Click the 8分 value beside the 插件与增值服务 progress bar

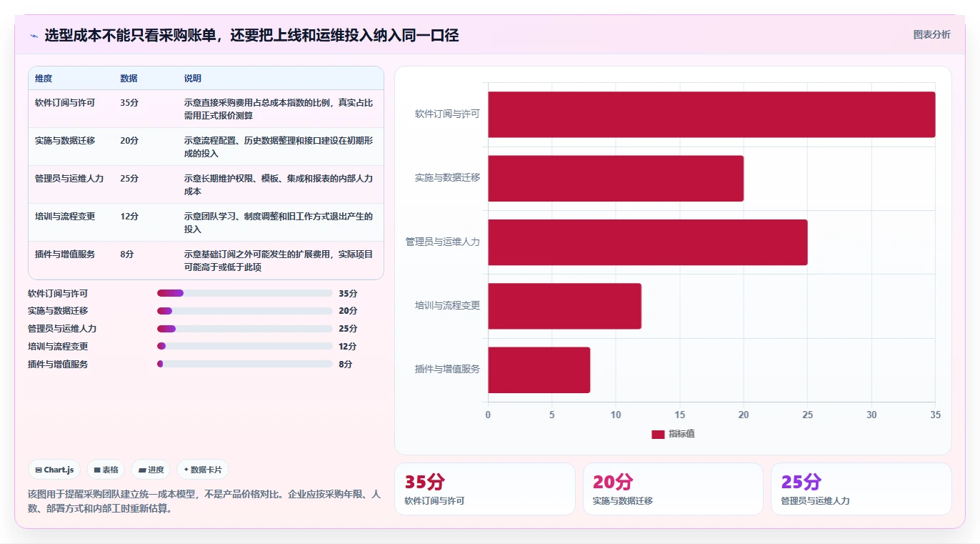(x=346, y=365)
